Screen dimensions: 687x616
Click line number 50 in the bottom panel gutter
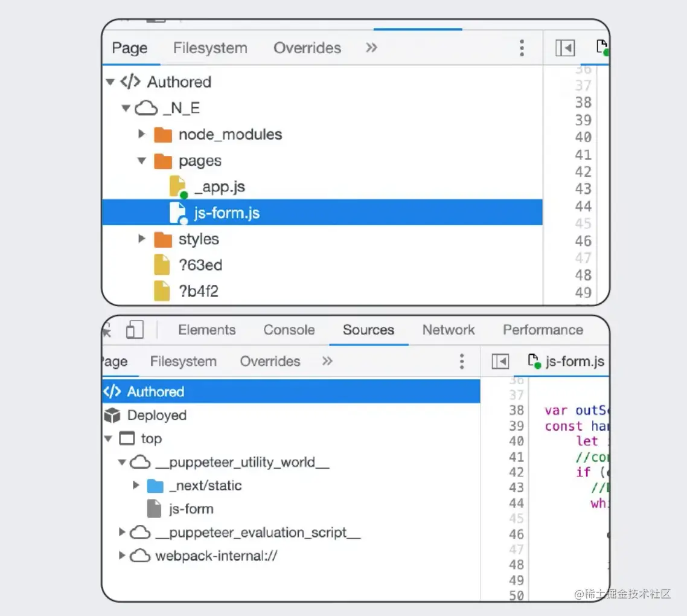[x=517, y=596]
